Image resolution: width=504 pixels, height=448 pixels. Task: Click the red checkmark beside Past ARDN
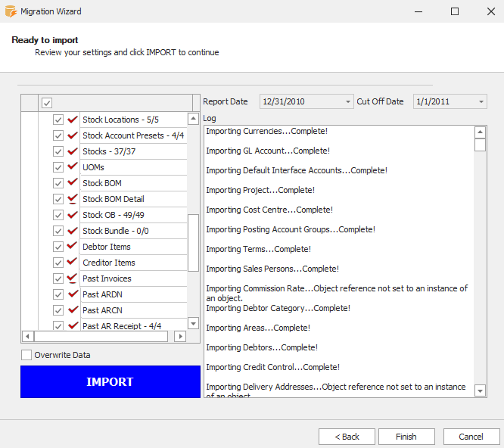tap(73, 294)
